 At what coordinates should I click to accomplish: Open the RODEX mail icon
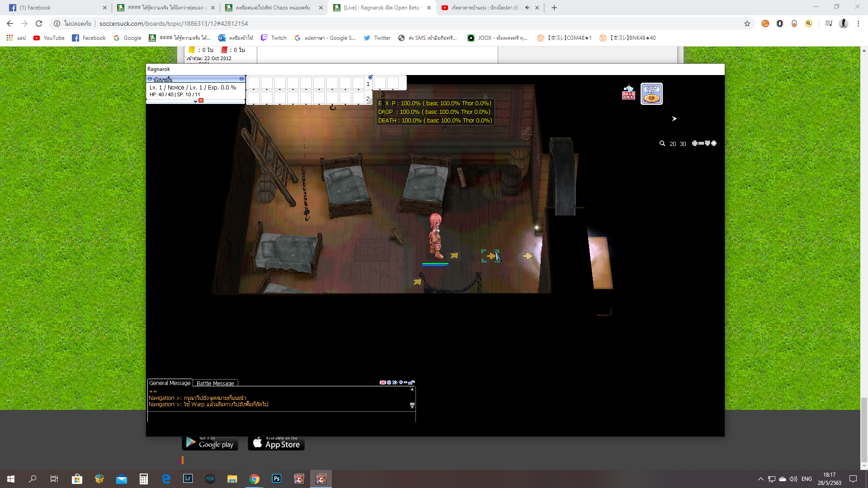(x=628, y=93)
